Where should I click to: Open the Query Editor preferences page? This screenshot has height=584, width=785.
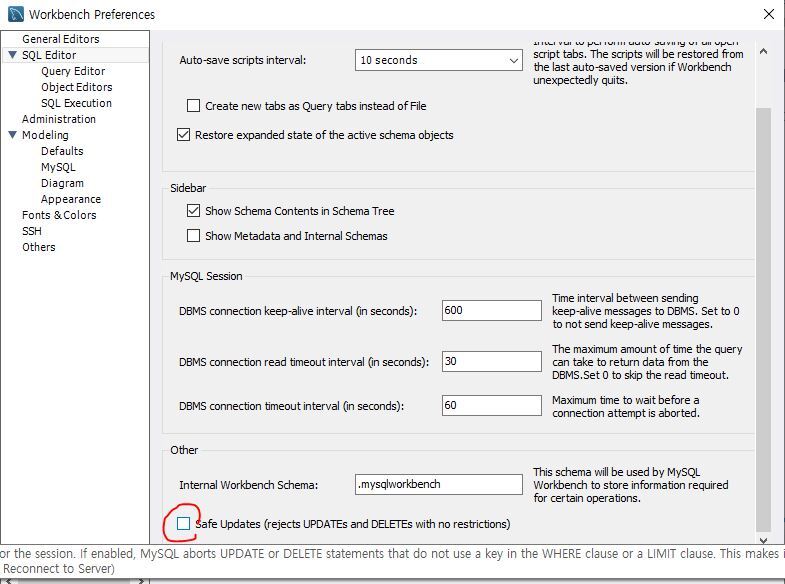tap(73, 71)
